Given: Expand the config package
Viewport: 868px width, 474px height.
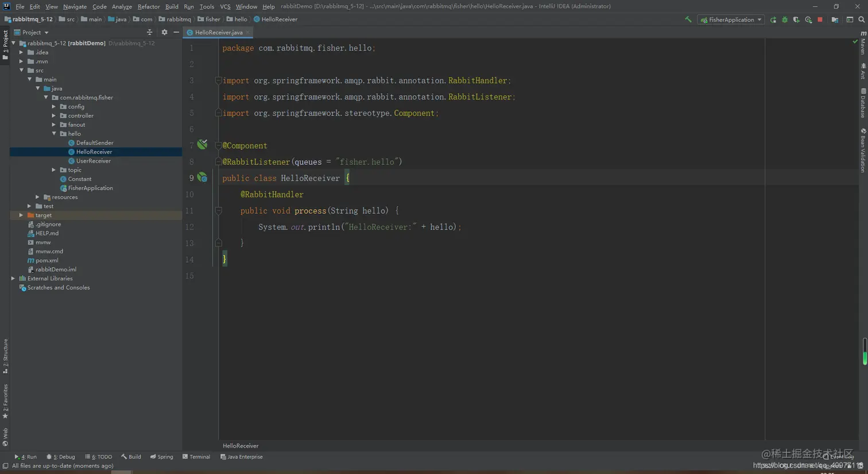Looking at the screenshot, I should 54,107.
